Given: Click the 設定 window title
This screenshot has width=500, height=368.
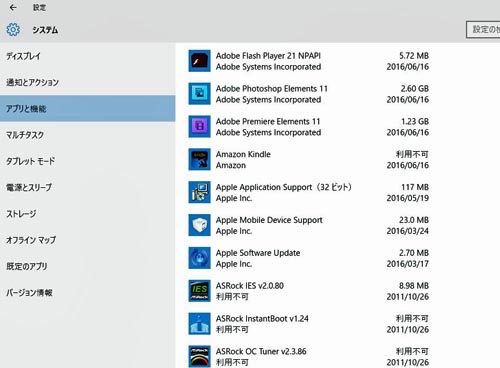Looking at the screenshot, I should [x=39, y=7].
